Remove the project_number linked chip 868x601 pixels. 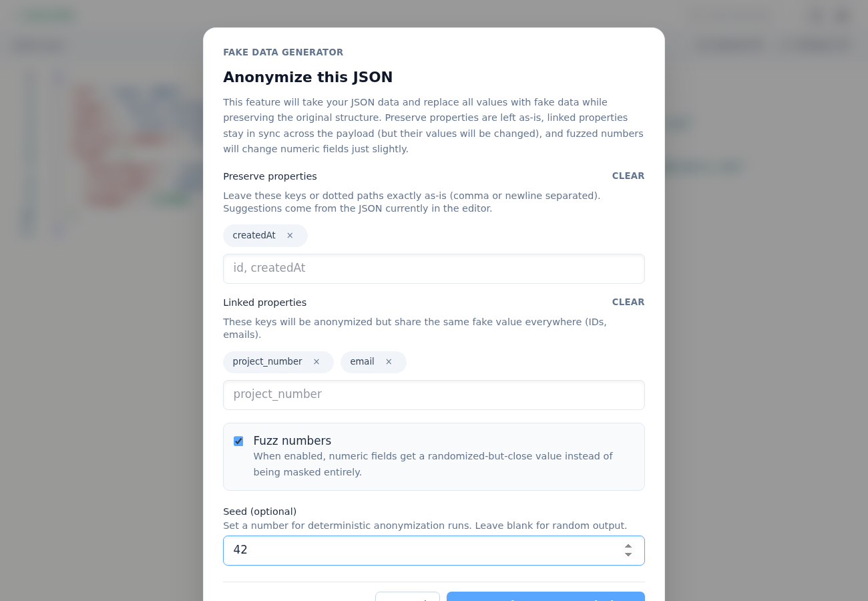[x=316, y=361]
